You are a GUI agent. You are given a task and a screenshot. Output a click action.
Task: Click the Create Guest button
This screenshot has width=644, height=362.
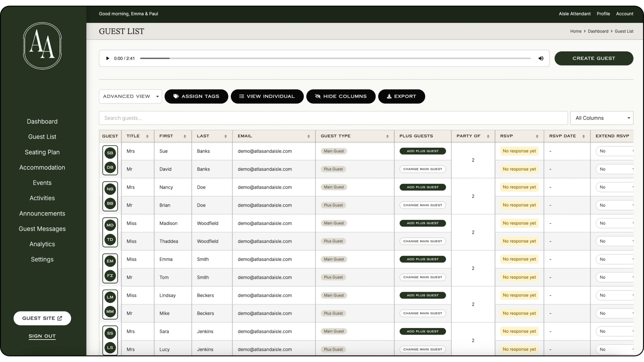tap(594, 58)
